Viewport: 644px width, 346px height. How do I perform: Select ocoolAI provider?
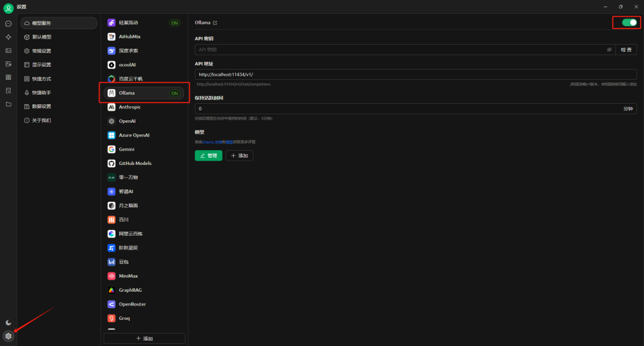tap(144, 65)
